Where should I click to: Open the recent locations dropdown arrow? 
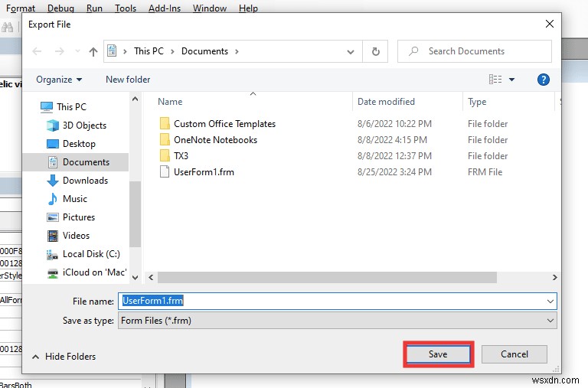[x=77, y=51]
